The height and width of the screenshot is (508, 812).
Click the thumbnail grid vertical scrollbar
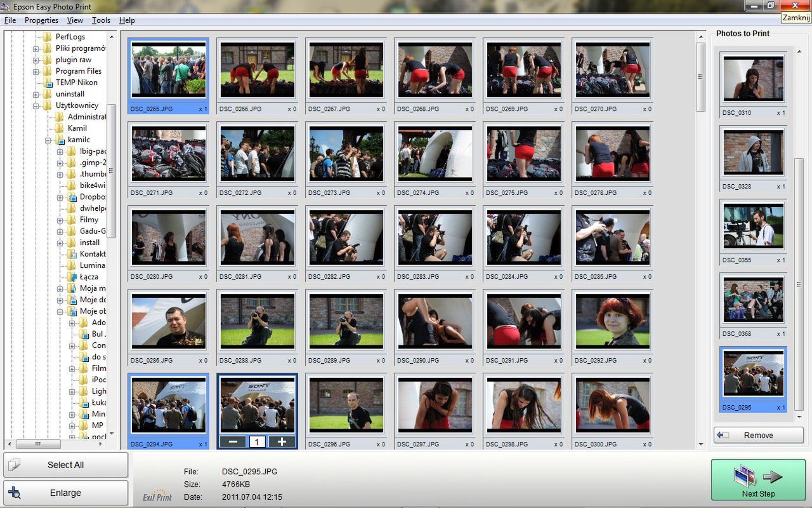pos(700,77)
